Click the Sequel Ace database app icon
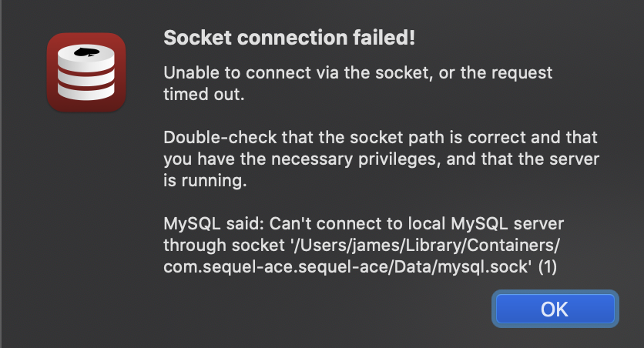 (86, 72)
